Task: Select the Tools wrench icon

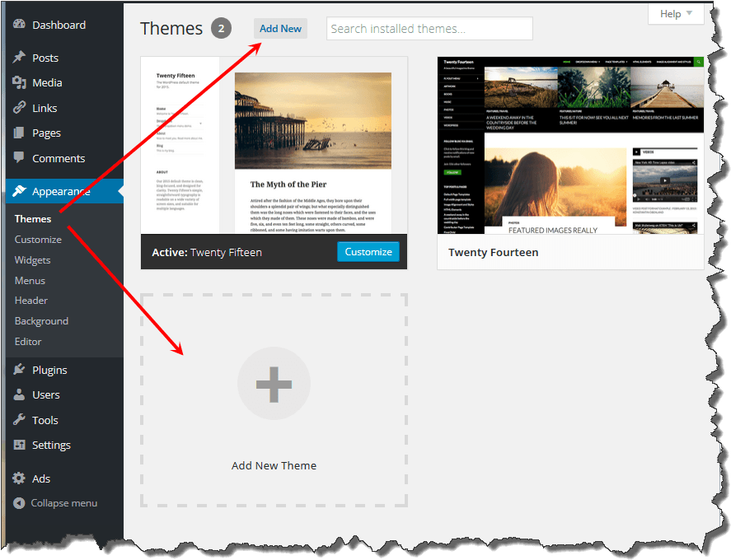Action: tap(18, 419)
